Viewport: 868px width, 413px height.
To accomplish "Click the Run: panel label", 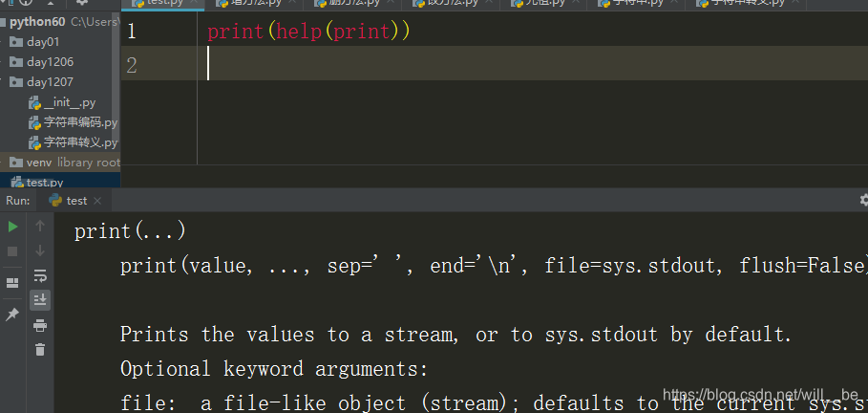I will point(18,201).
